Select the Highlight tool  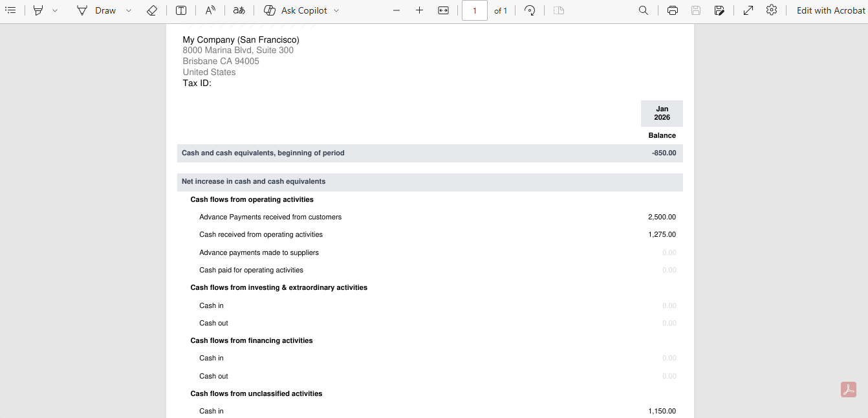[x=38, y=10]
